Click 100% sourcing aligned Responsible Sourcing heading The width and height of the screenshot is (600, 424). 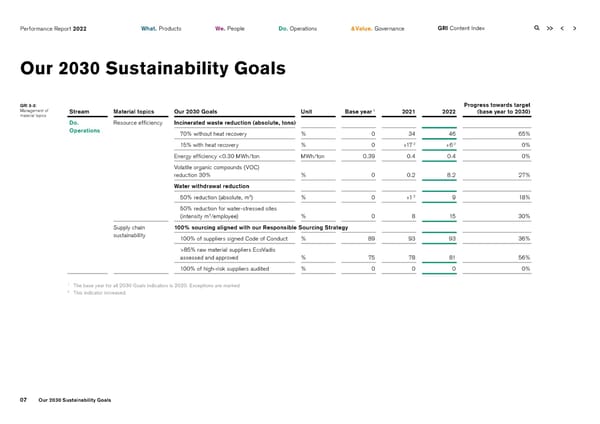tap(261, 228)
